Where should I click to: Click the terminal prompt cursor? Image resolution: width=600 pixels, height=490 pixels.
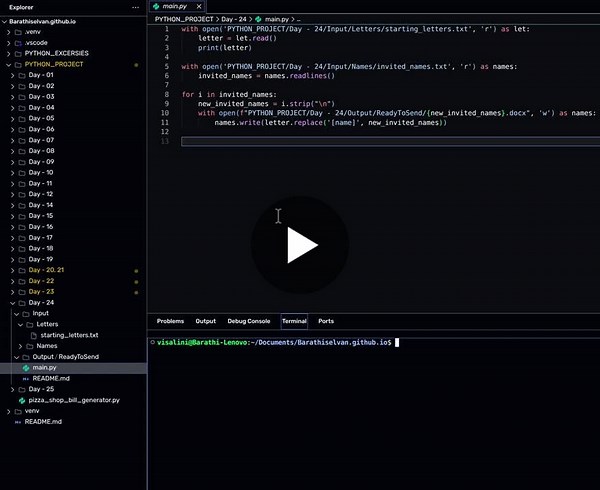tap(397, 342)
